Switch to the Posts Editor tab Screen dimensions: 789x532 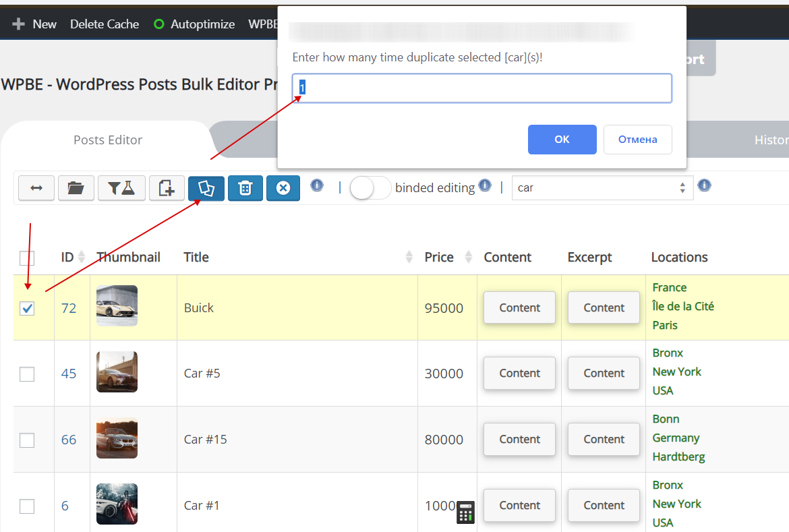point(108,140)
